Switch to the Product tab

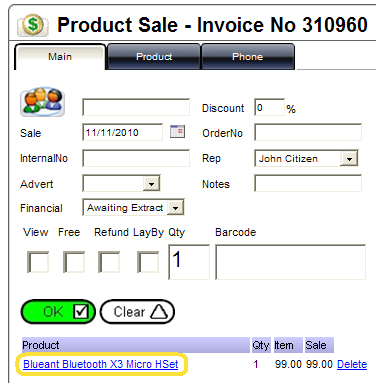click(154, 57)
